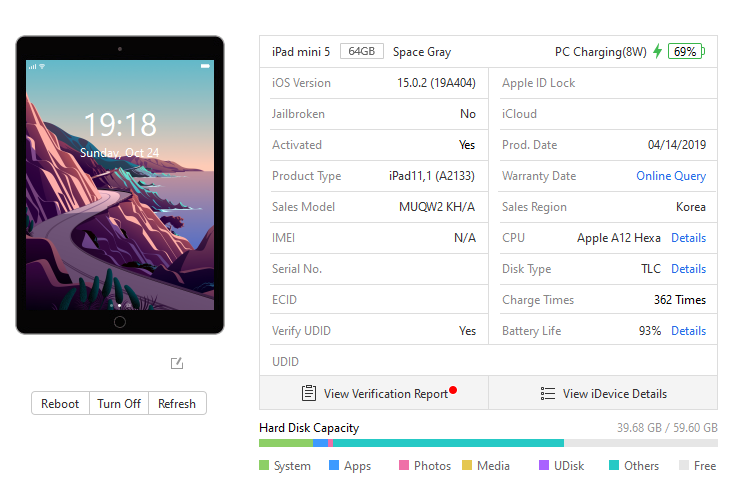
Task: Click the edit device name icon
Action: (177, 363)
